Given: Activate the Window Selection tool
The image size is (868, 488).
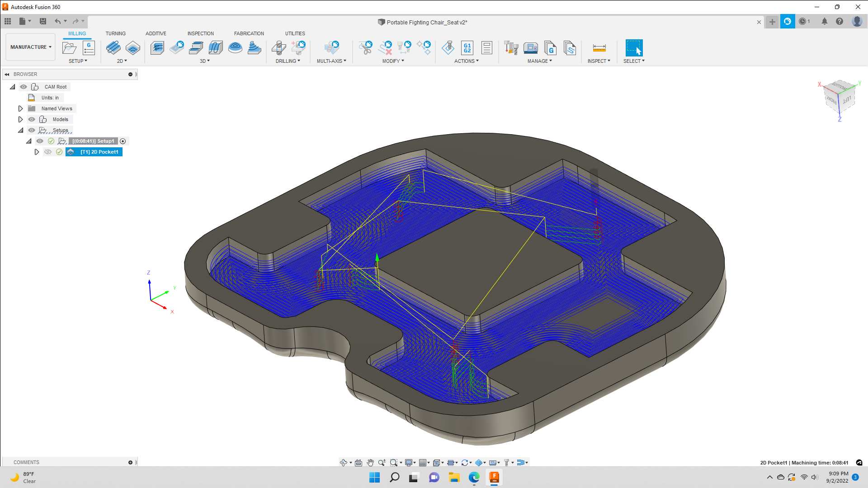Looking at the screenshot, I should click(x=633, y=48).
